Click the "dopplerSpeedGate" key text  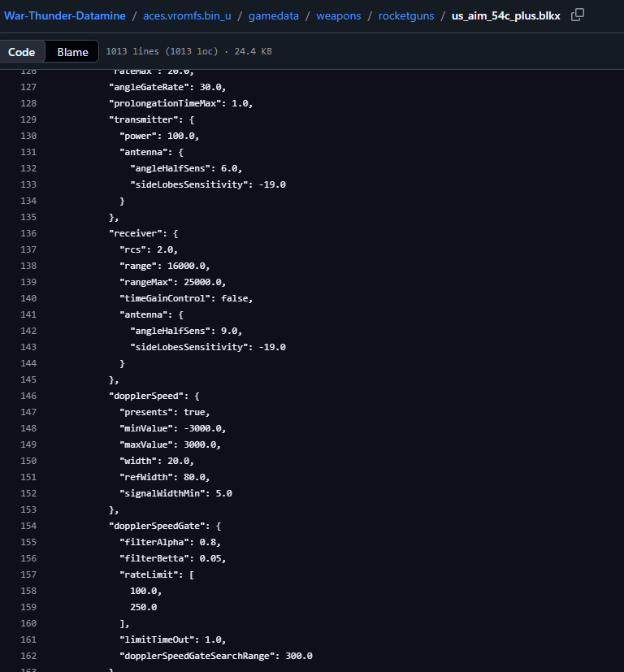coord(159,526)
